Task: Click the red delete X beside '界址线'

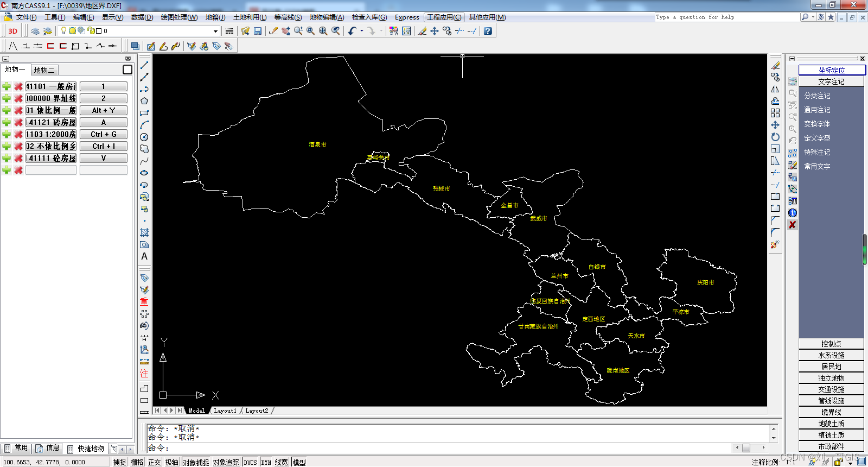Action: click(18, 98)
